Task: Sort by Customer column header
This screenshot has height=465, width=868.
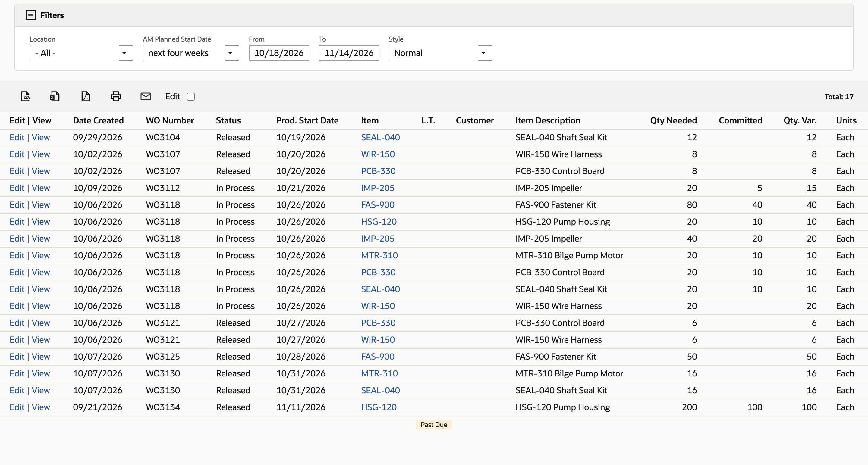Action: 475,120
